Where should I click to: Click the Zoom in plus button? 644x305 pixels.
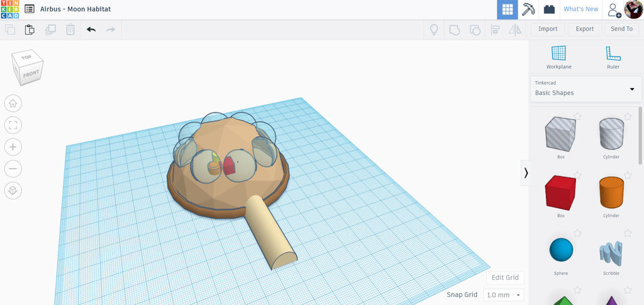pyautogui.click(x=13, y=147)
